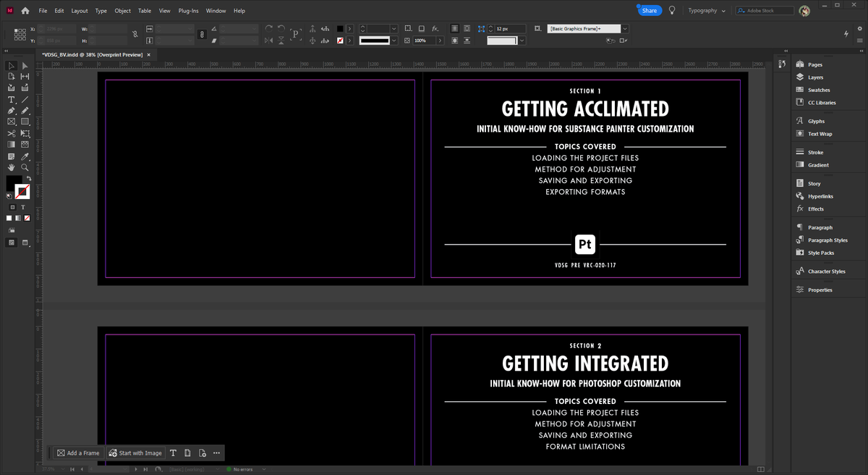Select the Note tool
The height and width of the screenshot is (475, 868).
[x=11, y=156]
